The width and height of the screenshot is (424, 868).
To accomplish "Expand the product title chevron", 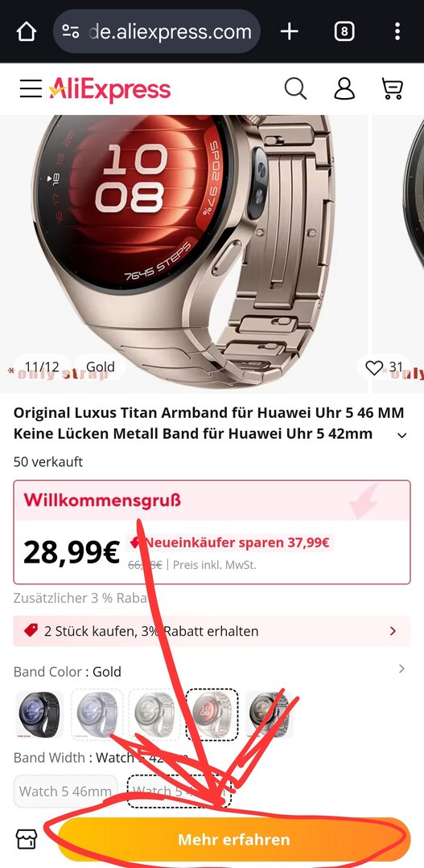I will click(402, 435).
